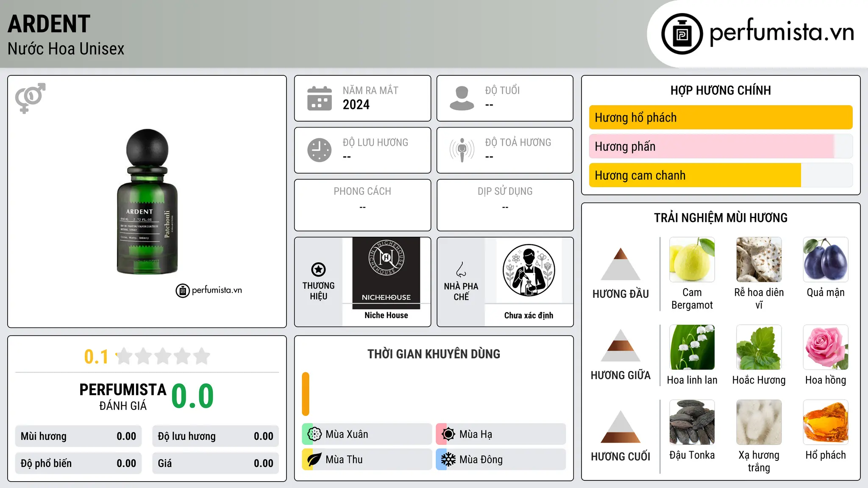Click the Độ phổ biến score row
This screenshot has height=488, width=868.
(x=78, y=463)
